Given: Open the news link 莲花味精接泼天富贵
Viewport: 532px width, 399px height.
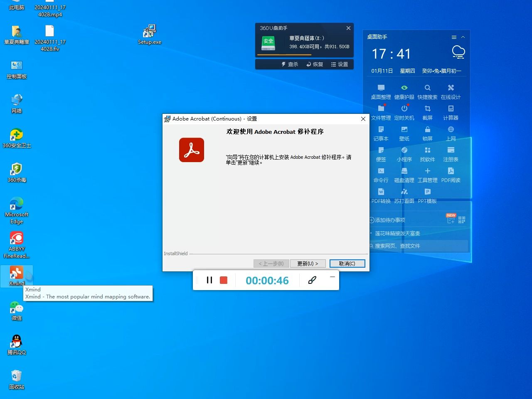Looking at the screenshot, I should click(x=397, y=234).
